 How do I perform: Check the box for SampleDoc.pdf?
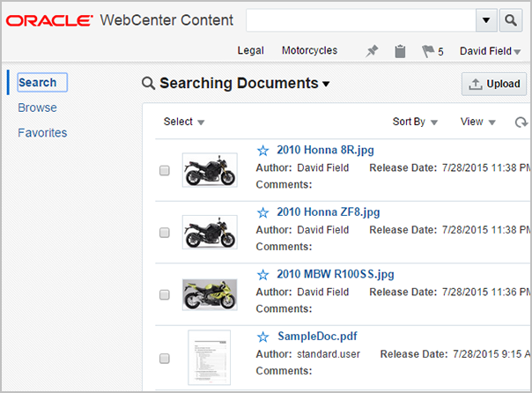click(165, 359)
